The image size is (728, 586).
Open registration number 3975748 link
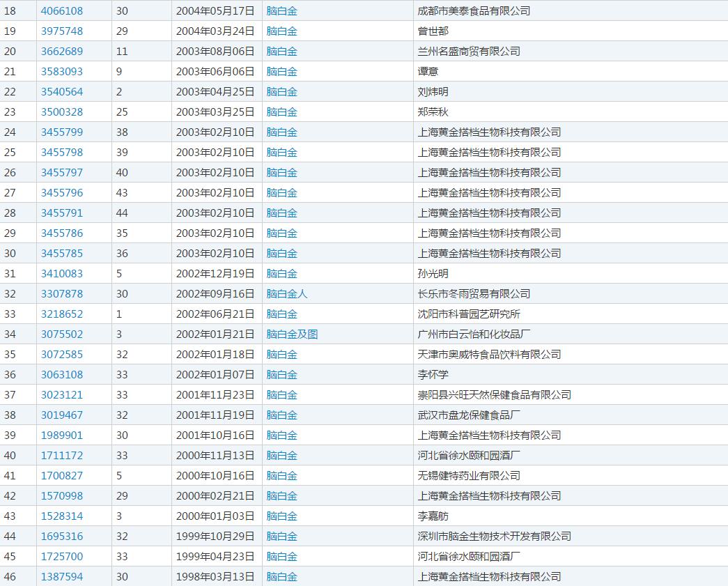[x=62, y=31]
